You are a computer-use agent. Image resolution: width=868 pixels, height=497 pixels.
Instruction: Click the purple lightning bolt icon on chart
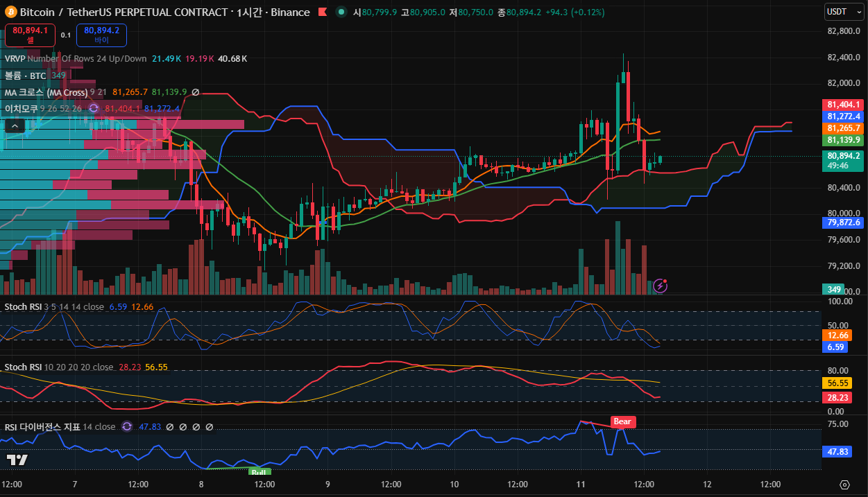point(661,285)
